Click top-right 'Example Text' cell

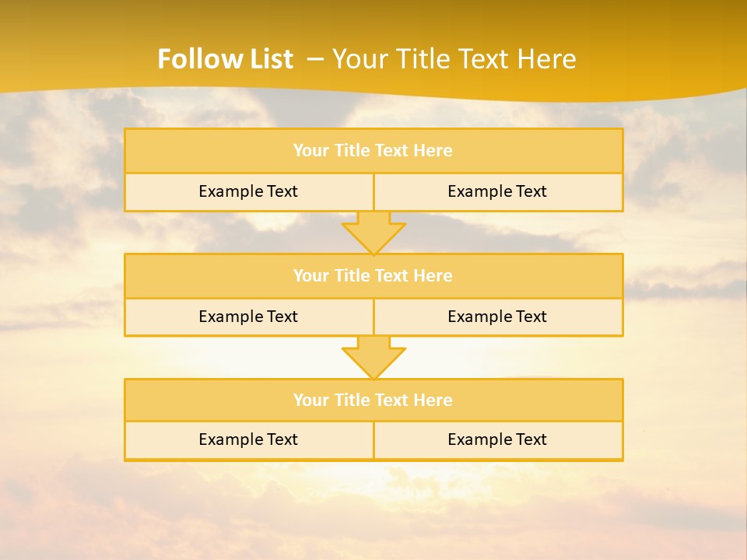497,191
